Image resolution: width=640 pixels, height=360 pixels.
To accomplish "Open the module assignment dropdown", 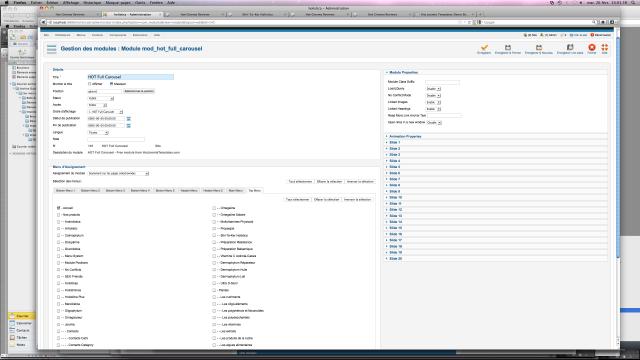I will (118, 173).
